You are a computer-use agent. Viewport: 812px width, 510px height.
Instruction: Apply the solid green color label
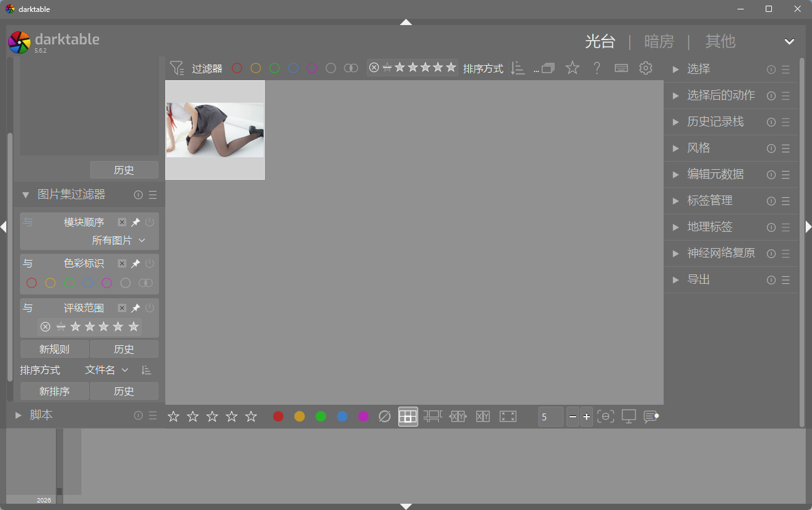(321, 417)
